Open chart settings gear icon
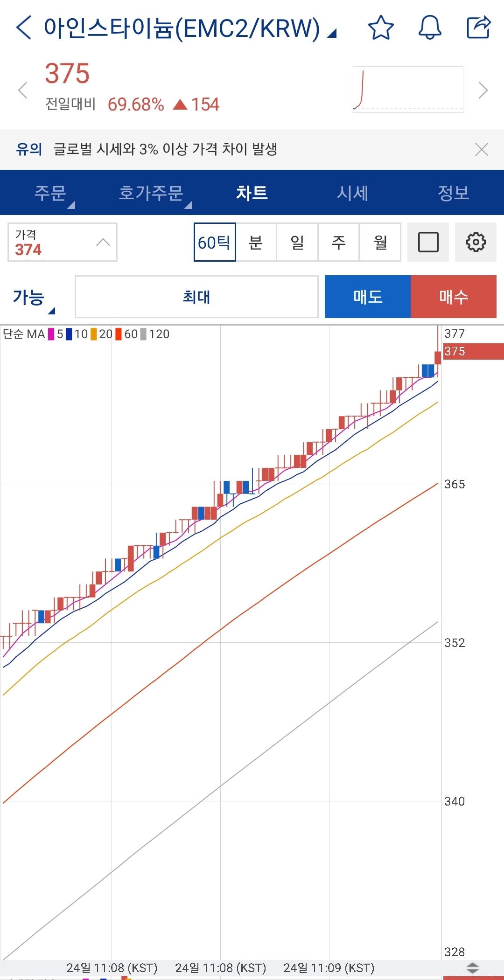The image size is (504, 980). 476,242
